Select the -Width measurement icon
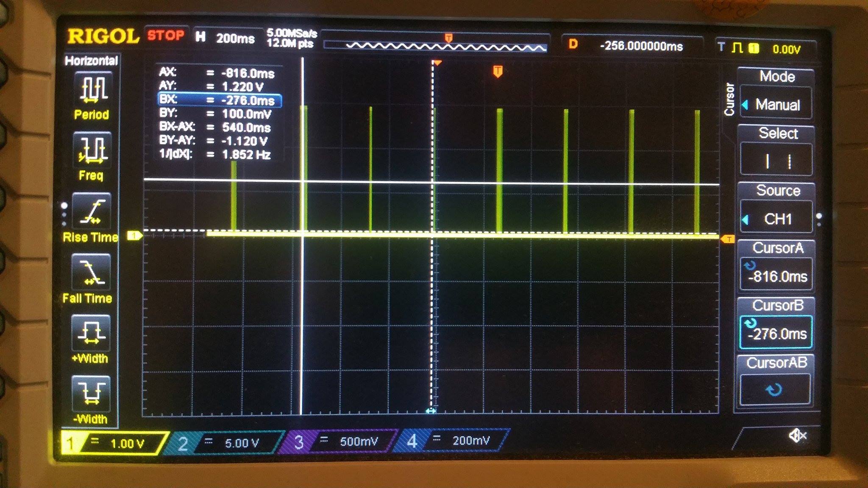Viewport: 868px width, 488px height. click(91, 394)
